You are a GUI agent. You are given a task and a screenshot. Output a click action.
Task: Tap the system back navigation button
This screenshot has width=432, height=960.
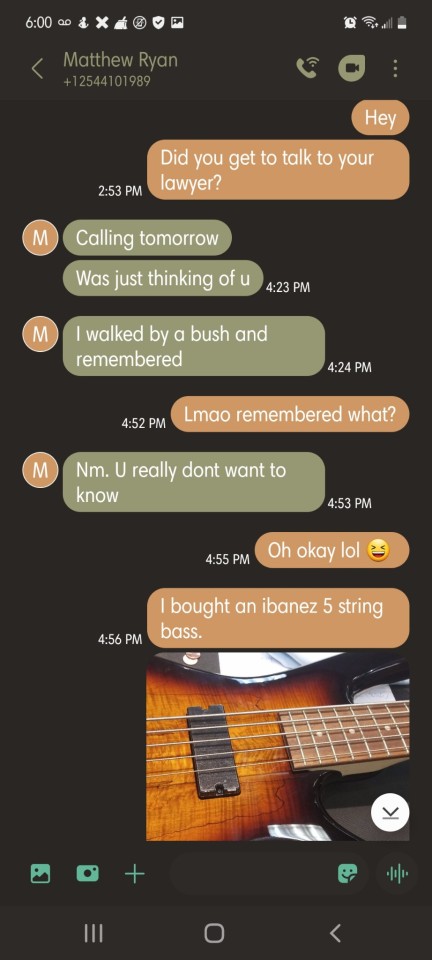[x=335, y=933]
